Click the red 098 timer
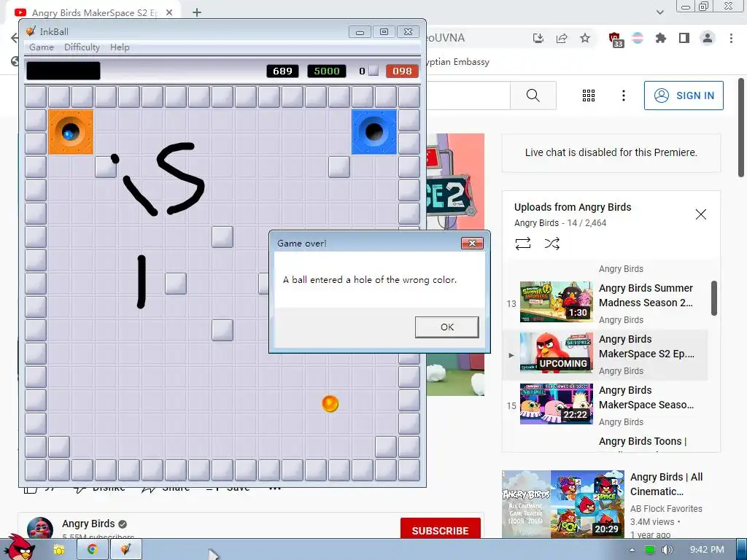 (402, 71)
